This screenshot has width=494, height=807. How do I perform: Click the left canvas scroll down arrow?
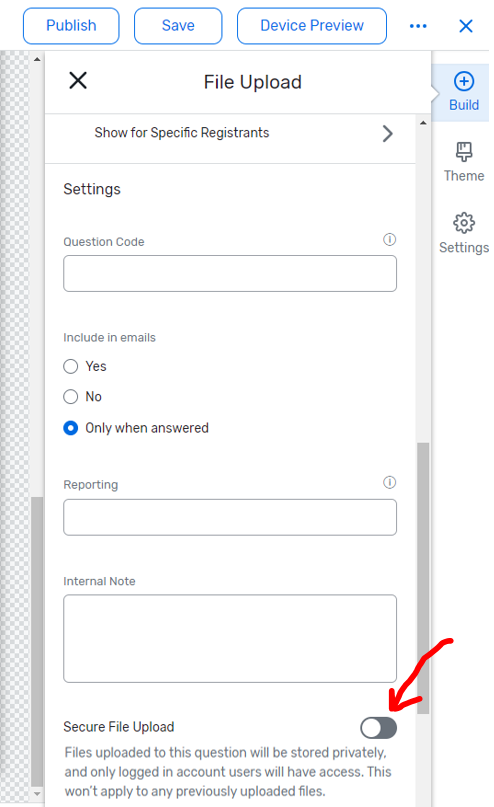[37, 794]
